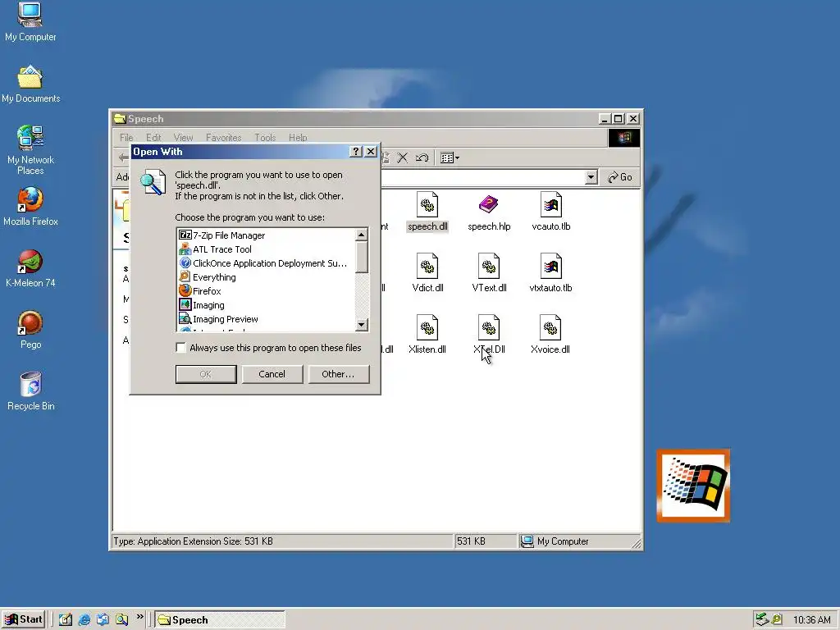The width and height of the screenshot is (840, 630).
Task: Launch Mozilla Firefox desktop shortcut
Action: pos(30,207)
